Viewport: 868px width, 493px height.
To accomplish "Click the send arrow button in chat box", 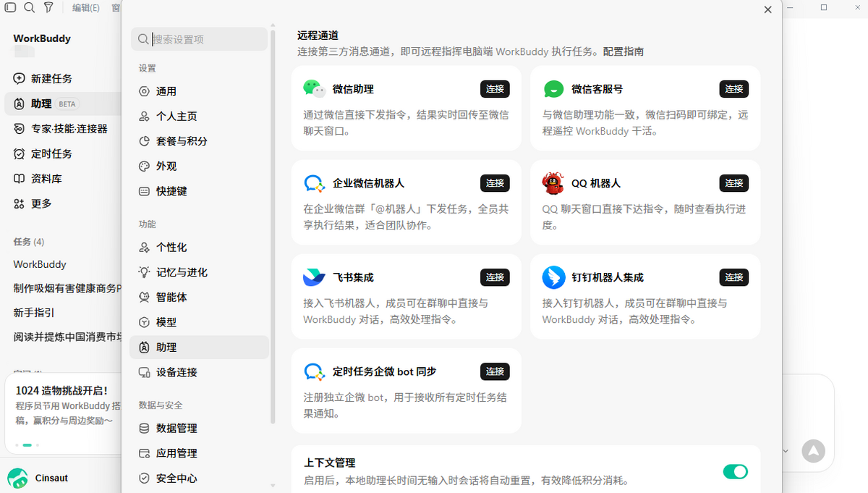I will click(813, 451).
